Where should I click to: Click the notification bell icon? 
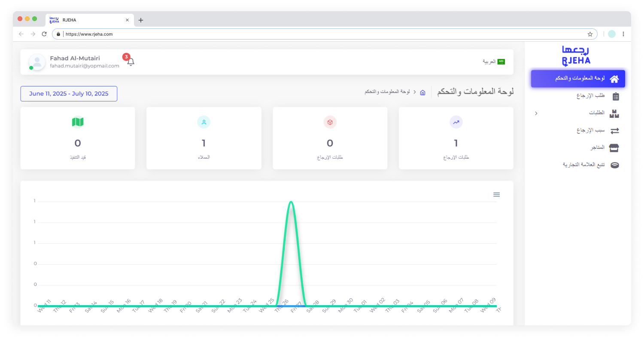tap(131, 61)
